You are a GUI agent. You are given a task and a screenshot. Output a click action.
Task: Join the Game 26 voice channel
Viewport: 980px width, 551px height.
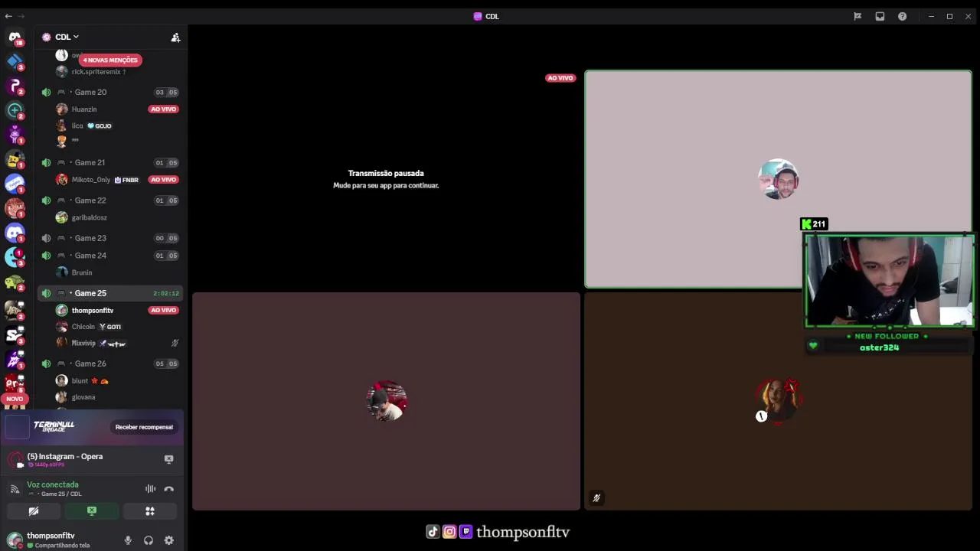109,364
